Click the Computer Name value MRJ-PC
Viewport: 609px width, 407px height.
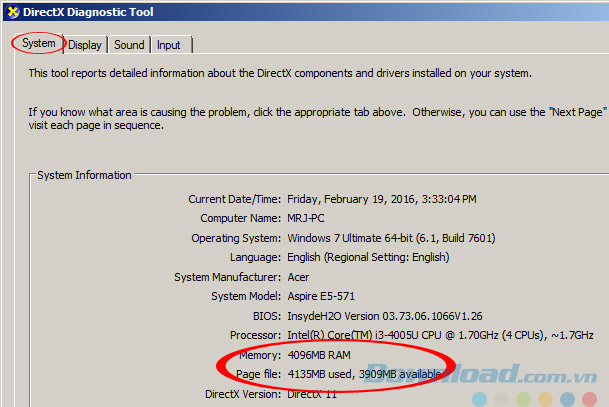click(306, 218)
